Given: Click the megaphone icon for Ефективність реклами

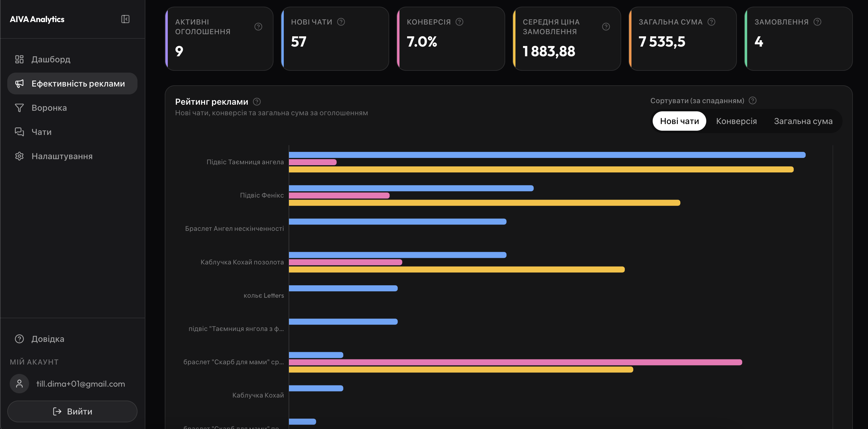Looking at the screenshot, I should (x=19, y=84).
